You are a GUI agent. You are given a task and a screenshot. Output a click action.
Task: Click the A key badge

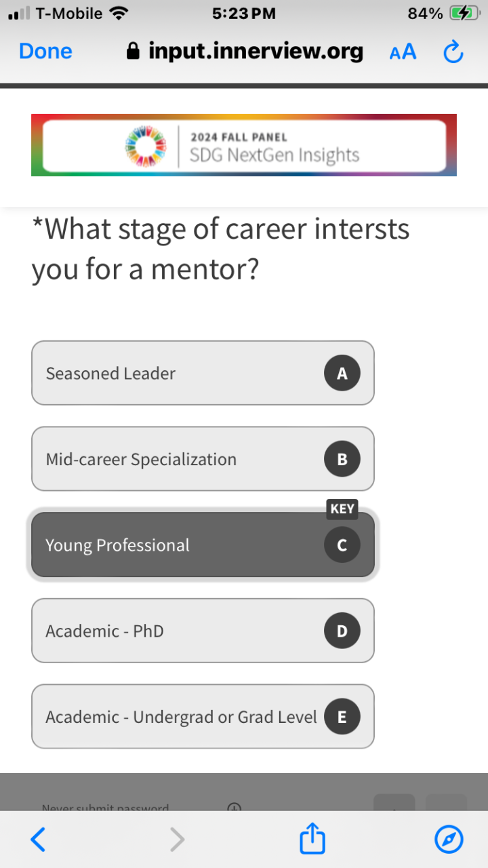342,373
